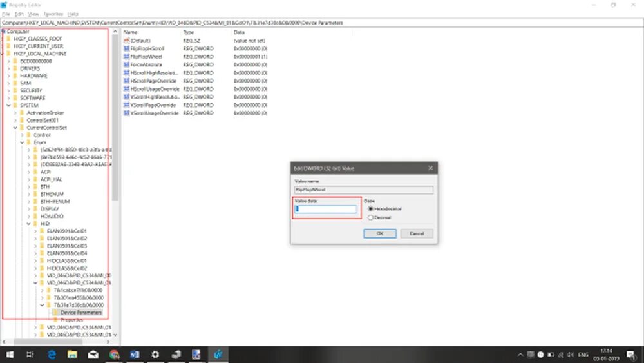The width and height of the screenshot is (644, 363).
Task: Click the tree pane vertical scrollbar
Action: [115, 118]
